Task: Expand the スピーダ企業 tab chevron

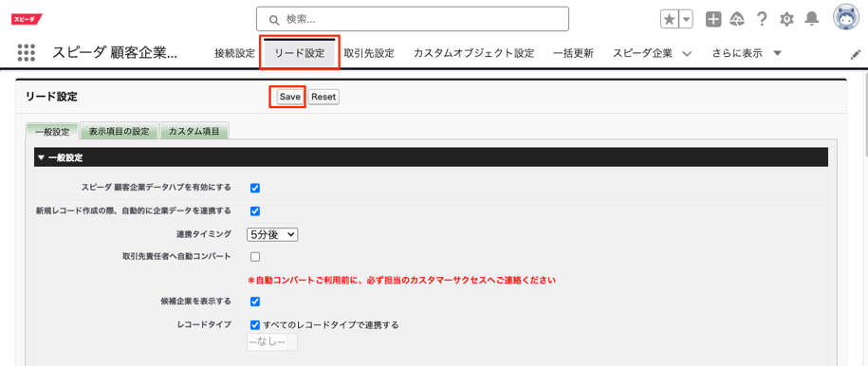Action: click(x=687, y=54)
